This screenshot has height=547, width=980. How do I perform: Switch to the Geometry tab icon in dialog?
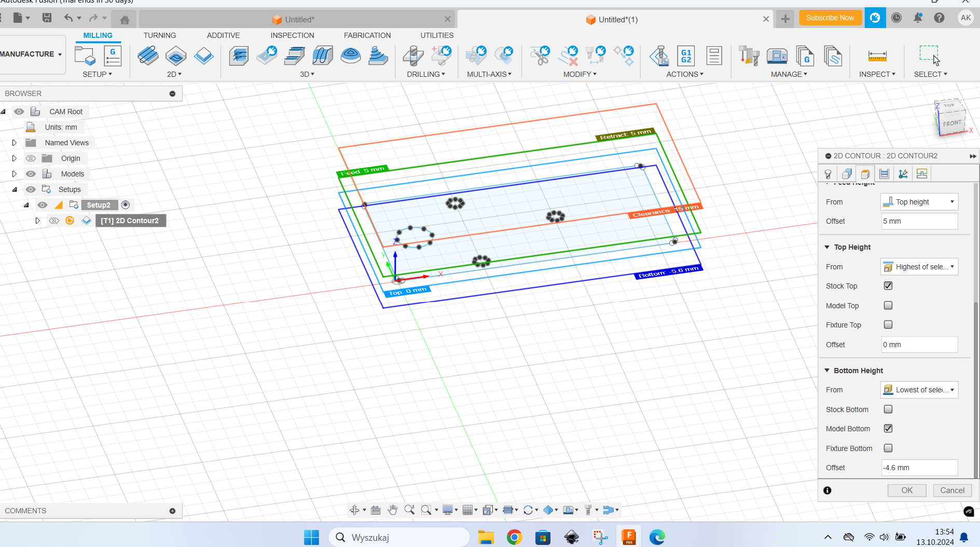click(847, 174)
